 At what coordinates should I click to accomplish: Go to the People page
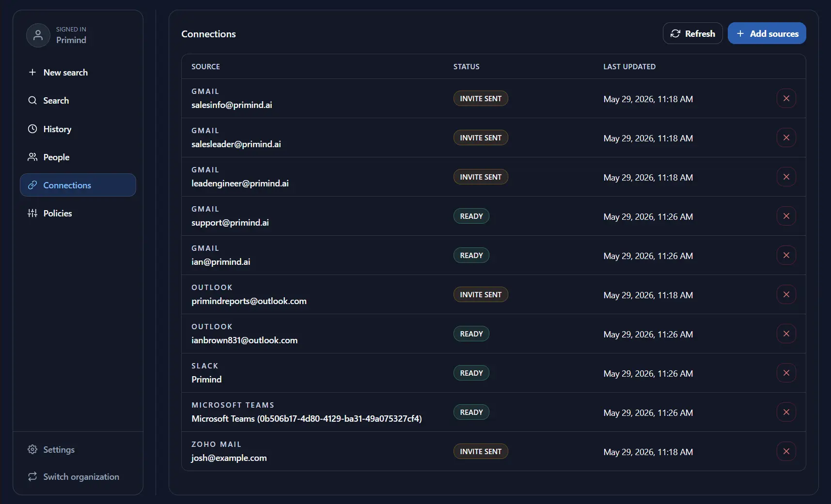[78, 157]
